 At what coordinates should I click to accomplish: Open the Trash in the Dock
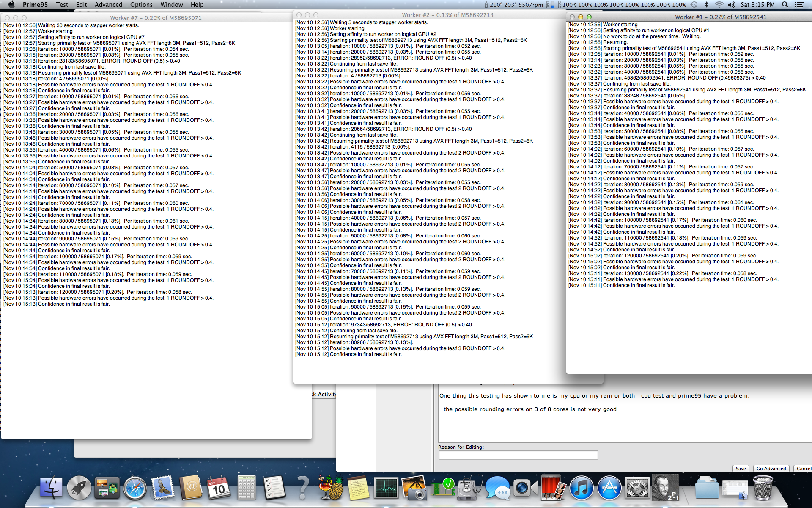(763, 488)
